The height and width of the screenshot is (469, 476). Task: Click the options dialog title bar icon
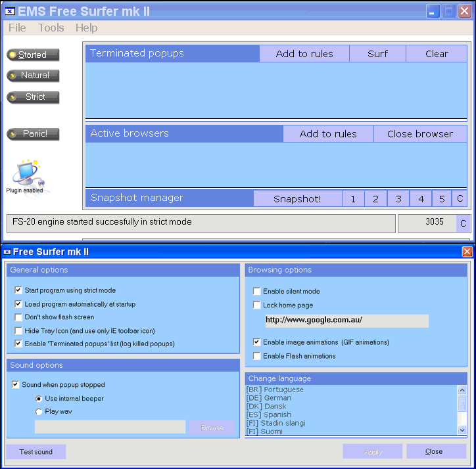pos(7,252)
